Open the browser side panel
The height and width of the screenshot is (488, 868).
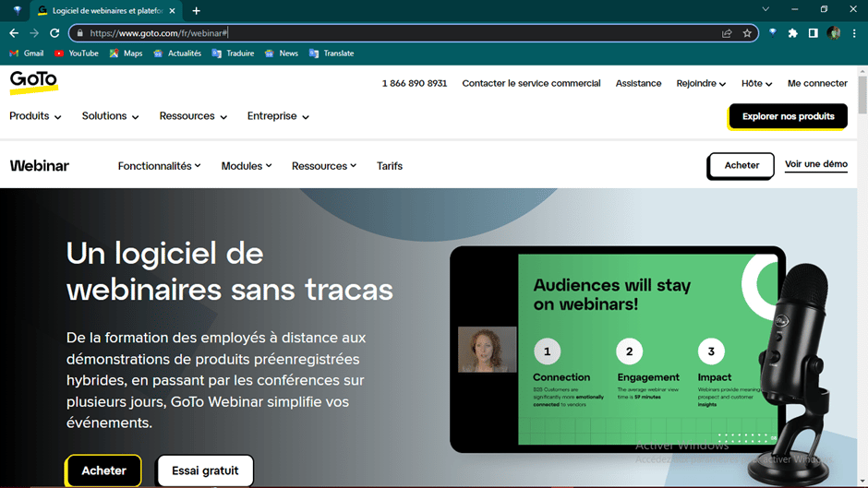click(x=814, y=33)
